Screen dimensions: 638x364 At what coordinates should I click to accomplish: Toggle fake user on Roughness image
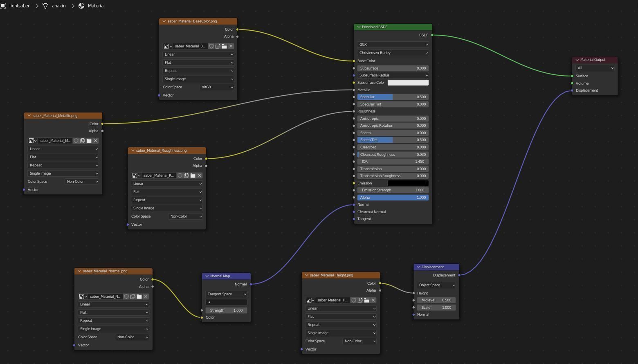point(180,175)
